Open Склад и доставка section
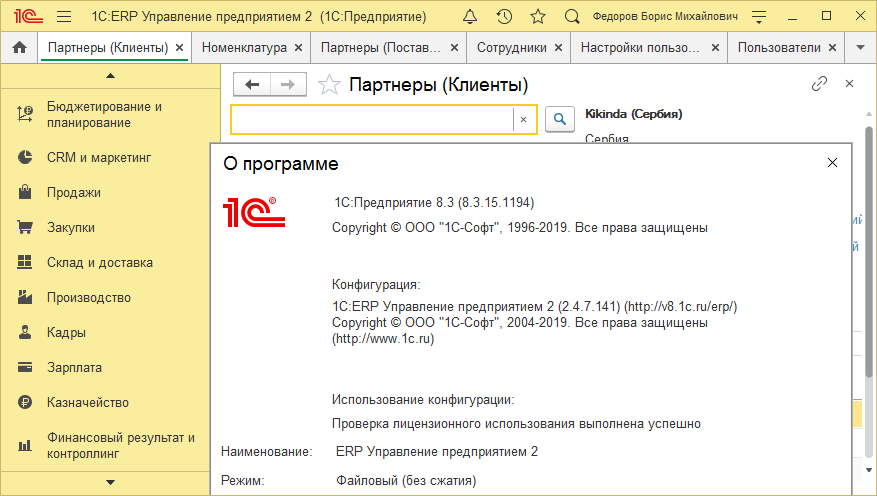Viewport: 877px width, 496px height. [100, 262]
